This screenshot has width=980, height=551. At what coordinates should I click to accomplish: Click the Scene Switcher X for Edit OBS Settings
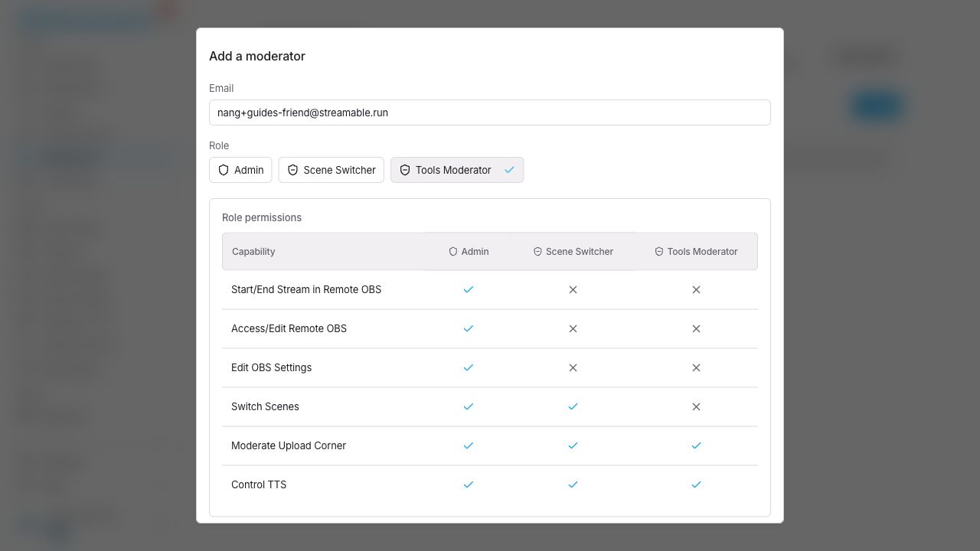(573, 368)
